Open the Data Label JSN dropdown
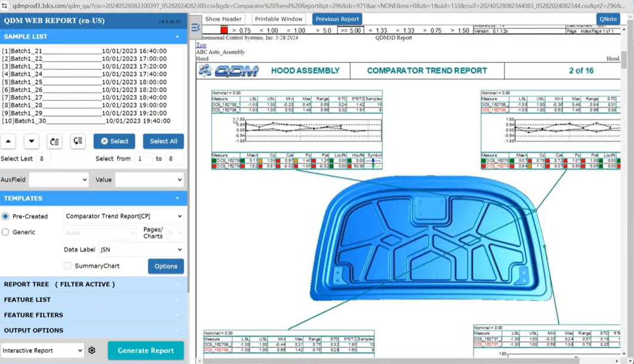Screen dimensions: 634x364 coord(141,249)
